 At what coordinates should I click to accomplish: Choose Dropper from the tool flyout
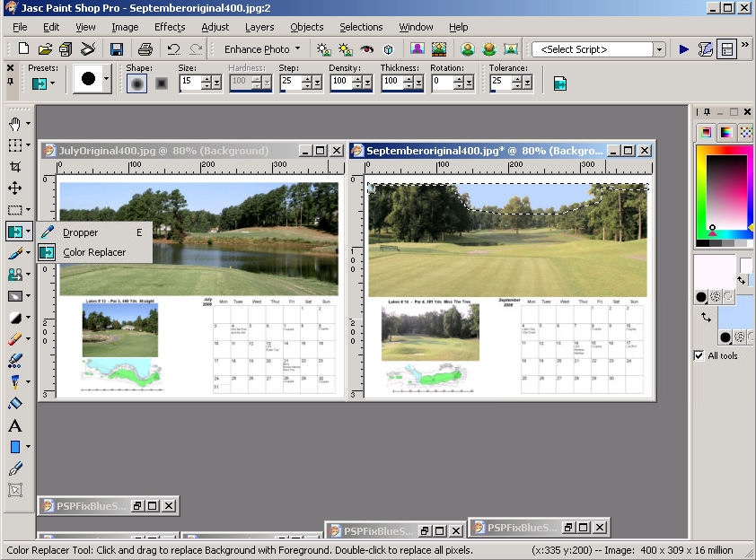click(80, 232)
